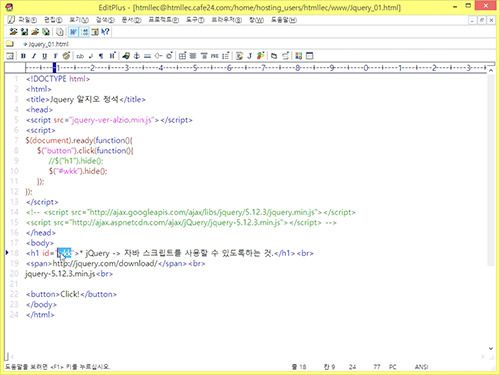Click the center align icon
Screen dimensions: 500x375
pos(193,56)
